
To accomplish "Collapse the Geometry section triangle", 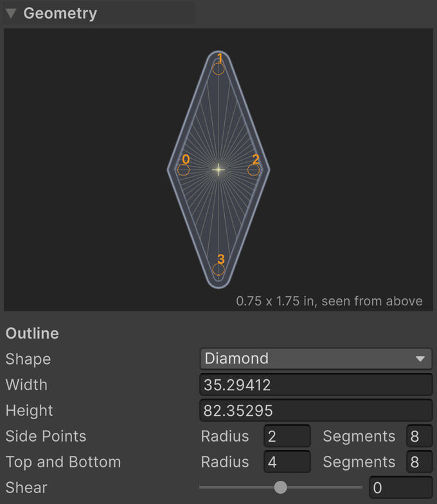I will tap(11, 14).
